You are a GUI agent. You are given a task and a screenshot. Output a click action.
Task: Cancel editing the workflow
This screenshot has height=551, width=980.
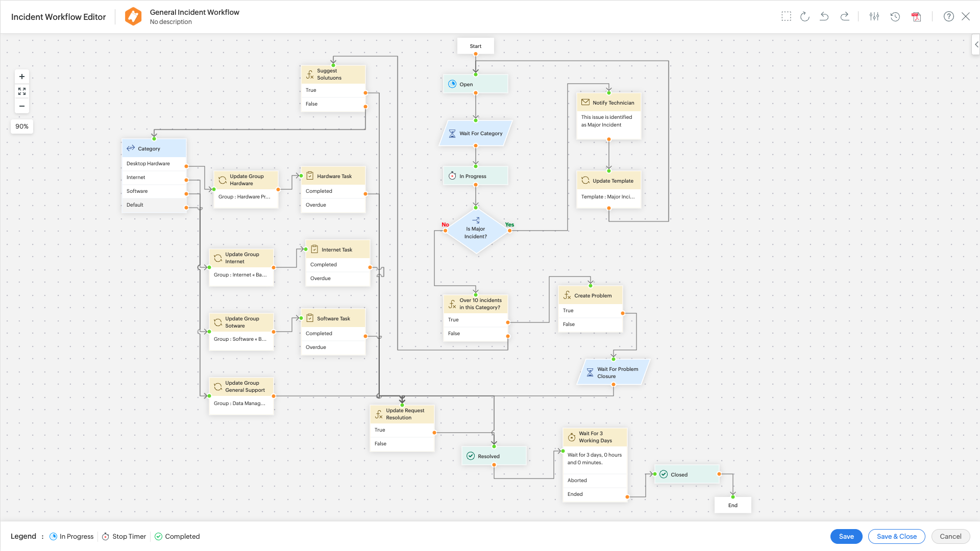click(950, 536)
